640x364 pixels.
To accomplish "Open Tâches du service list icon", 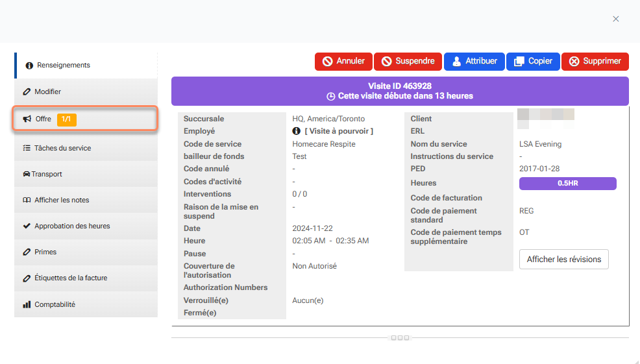I will click(27, 148).
